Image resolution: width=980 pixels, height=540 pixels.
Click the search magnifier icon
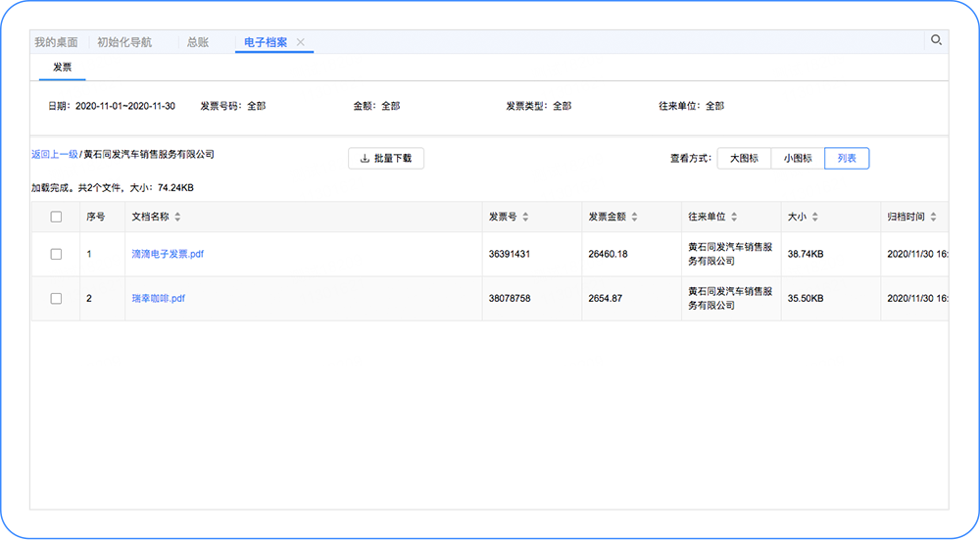(936, 40)
